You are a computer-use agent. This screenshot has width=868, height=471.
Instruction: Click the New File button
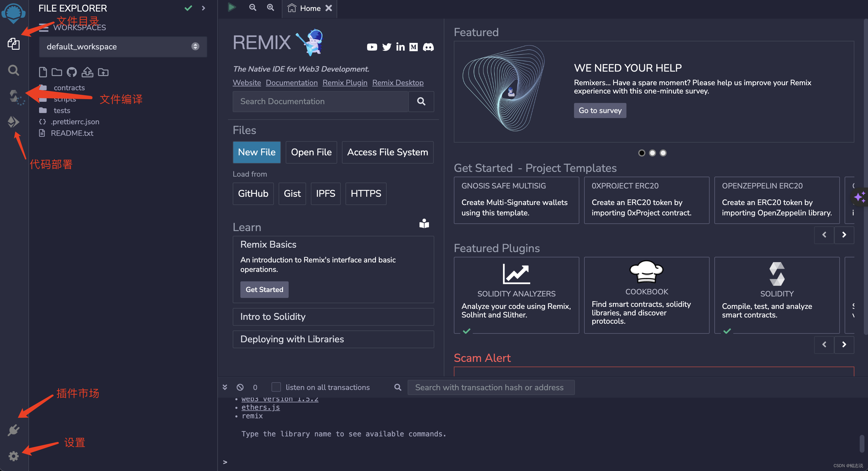(256, 152)
